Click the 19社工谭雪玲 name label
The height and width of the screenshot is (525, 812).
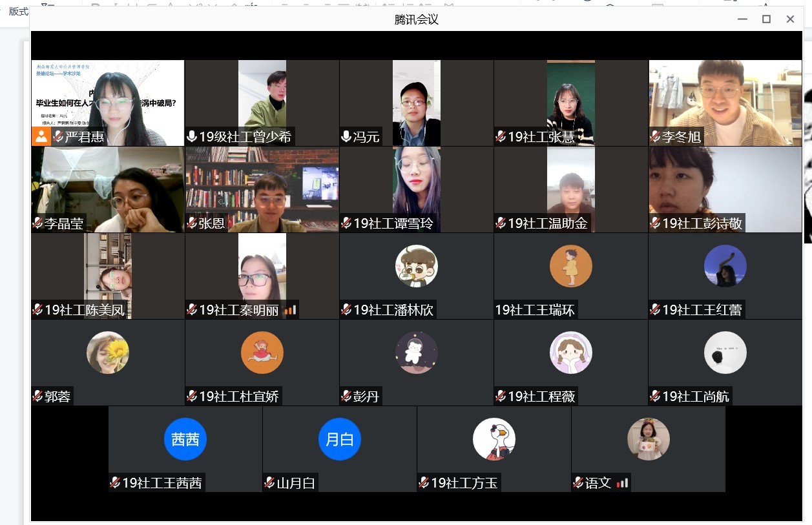(393, 223)
